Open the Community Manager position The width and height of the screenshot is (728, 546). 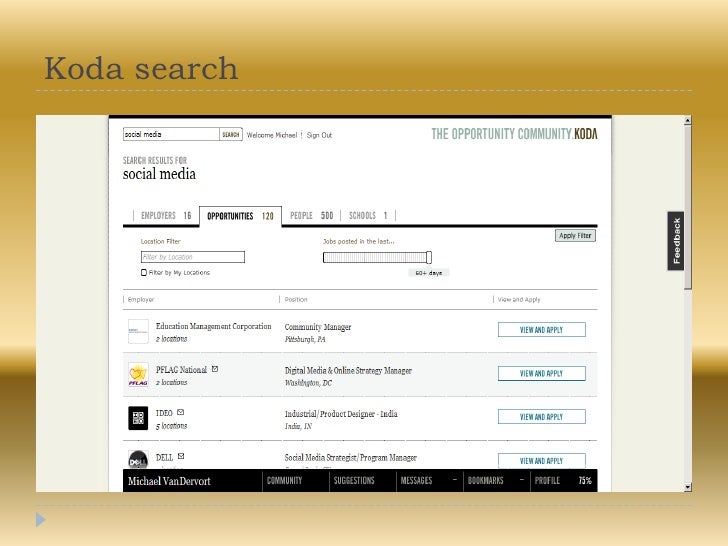pyautogui.click(x=318, y=327)
